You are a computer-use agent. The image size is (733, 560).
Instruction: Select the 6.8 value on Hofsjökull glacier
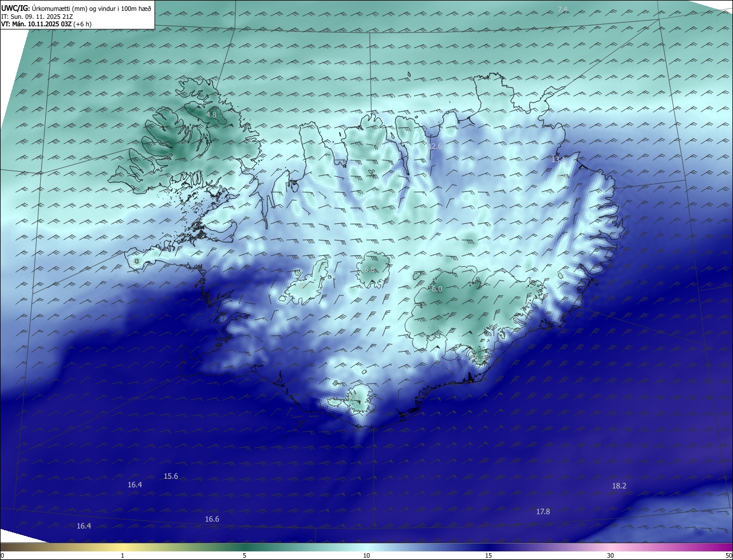(x=369, y=270)
